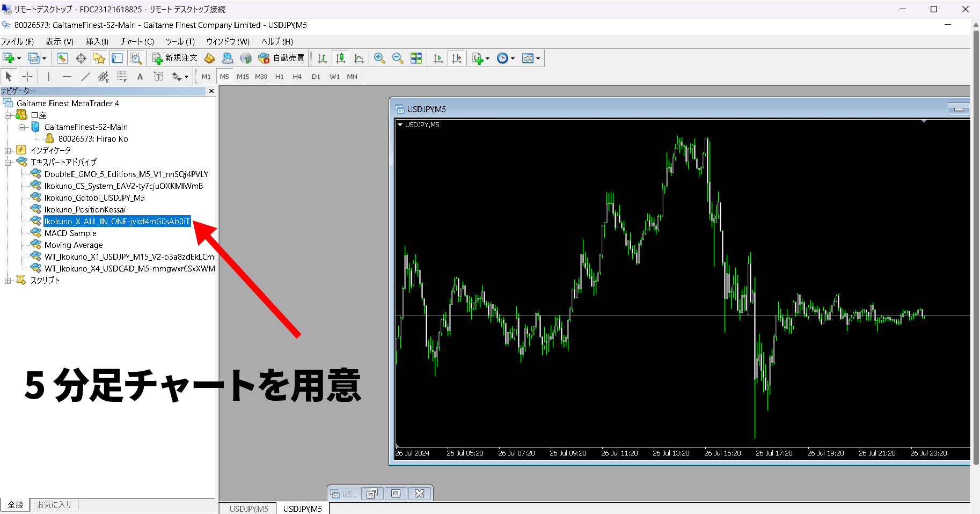Click the 新規注文 new order button

tap(175, 58)
